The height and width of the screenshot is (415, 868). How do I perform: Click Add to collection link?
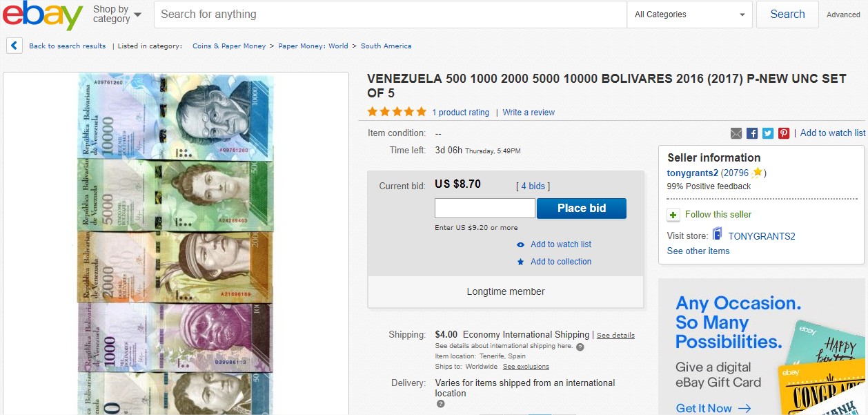tap(560, 262)
